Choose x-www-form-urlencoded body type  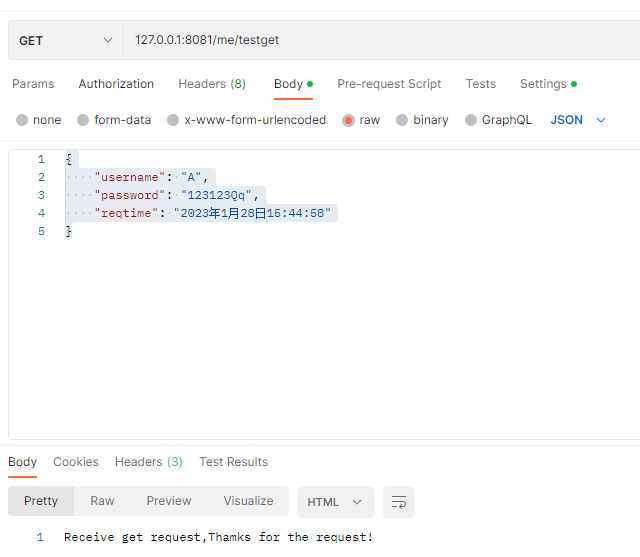pyautogui.click(x=173, y=120)
